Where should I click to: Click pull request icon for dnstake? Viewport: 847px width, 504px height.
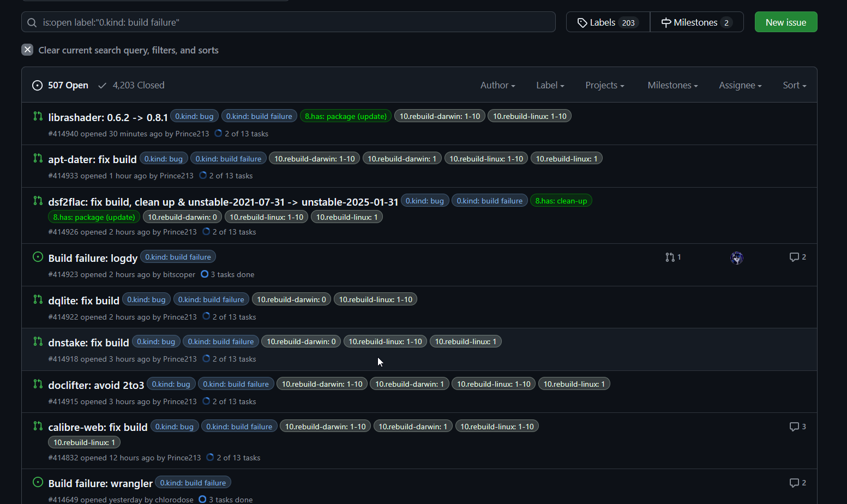pyautogui.click(x=38, y=341)
